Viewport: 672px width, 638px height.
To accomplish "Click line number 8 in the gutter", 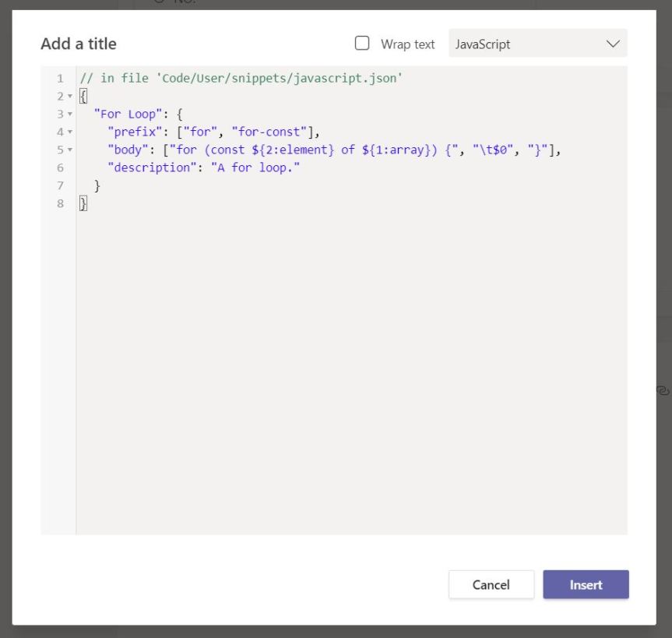I will tap(60, 203).
